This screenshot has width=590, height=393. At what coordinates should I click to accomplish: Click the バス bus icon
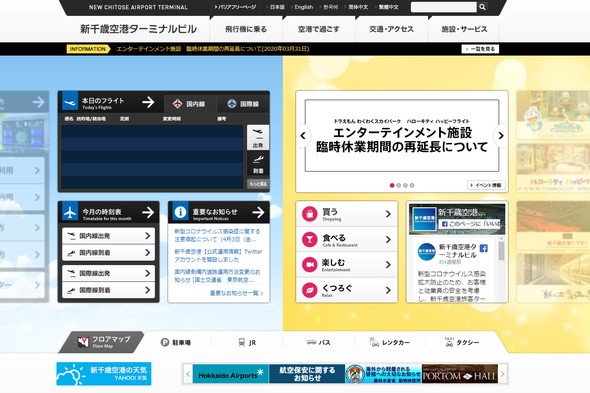pyautogui.click(x=311, y=342)
